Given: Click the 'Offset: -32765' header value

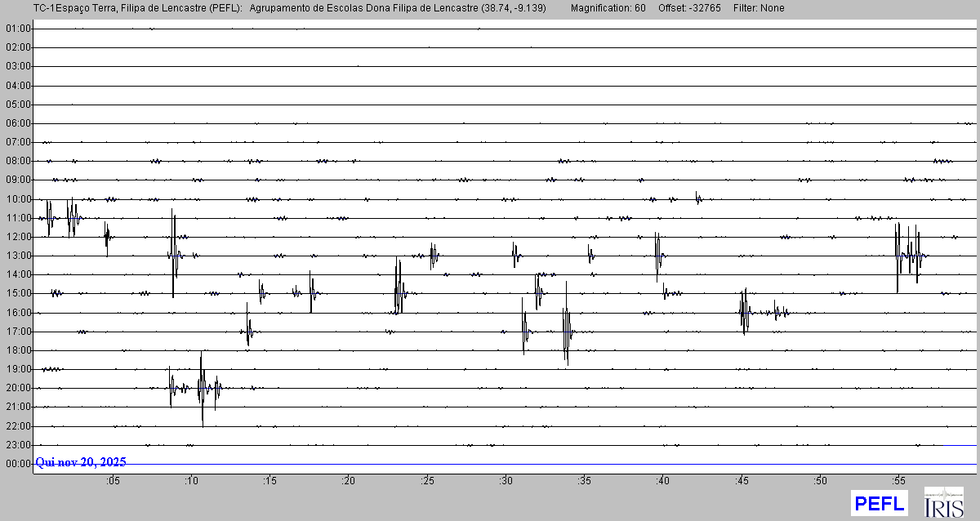Looking at the screenshot, I should pyautogui.click(x=689, y=8).
